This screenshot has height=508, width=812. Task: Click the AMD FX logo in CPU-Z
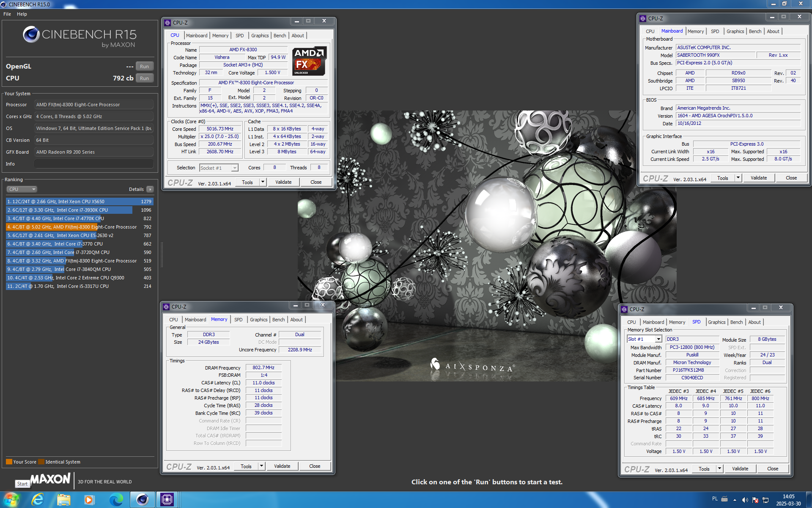309,61
